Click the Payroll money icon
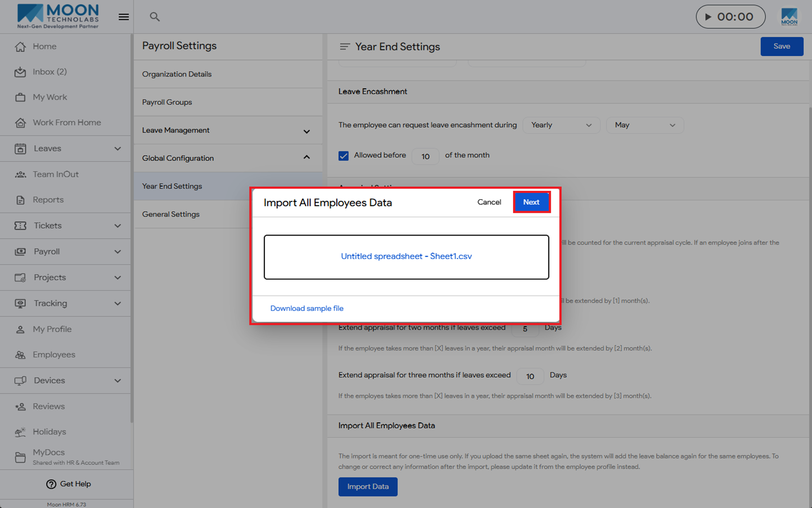Viewport: 812px width, 508px height. pyautogui.click(x=20, y=252)
